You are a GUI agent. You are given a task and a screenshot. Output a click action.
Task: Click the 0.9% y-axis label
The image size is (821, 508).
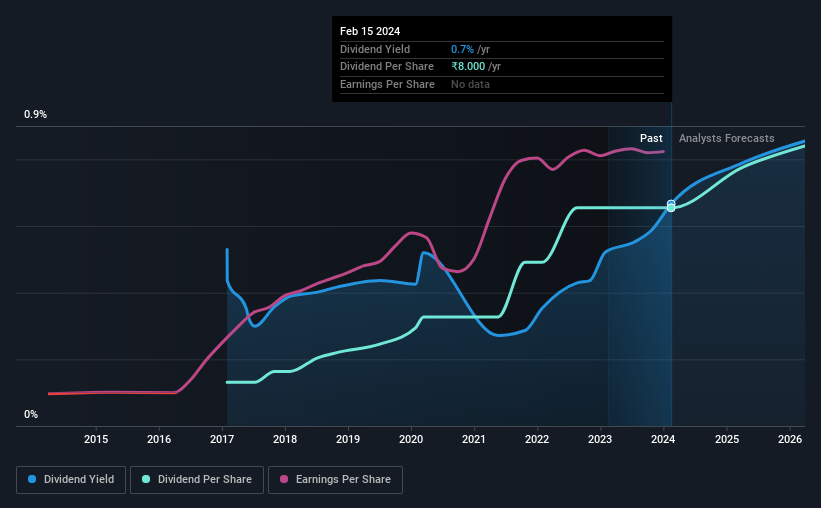pyautogui.click(x=36, y=114)
